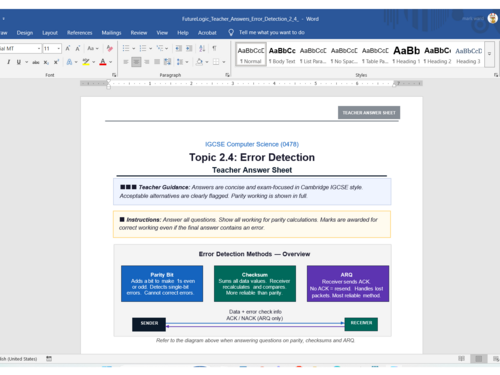Click the macro recording status bar icon
The height and width of the screenshot is (375, 500).
(49, 359)
